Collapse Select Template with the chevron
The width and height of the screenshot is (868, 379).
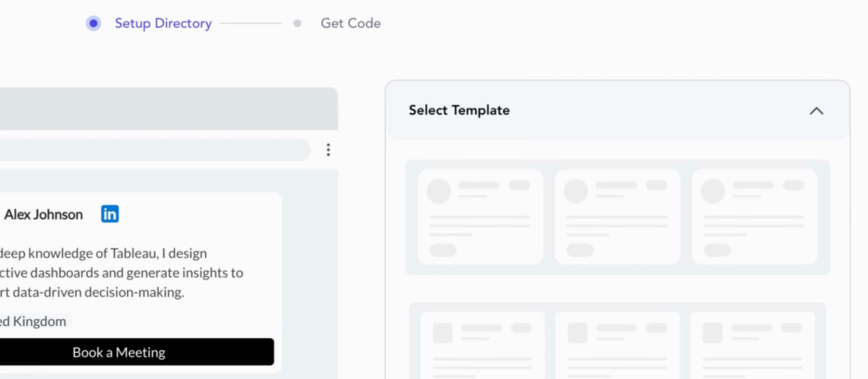(816, 111)
